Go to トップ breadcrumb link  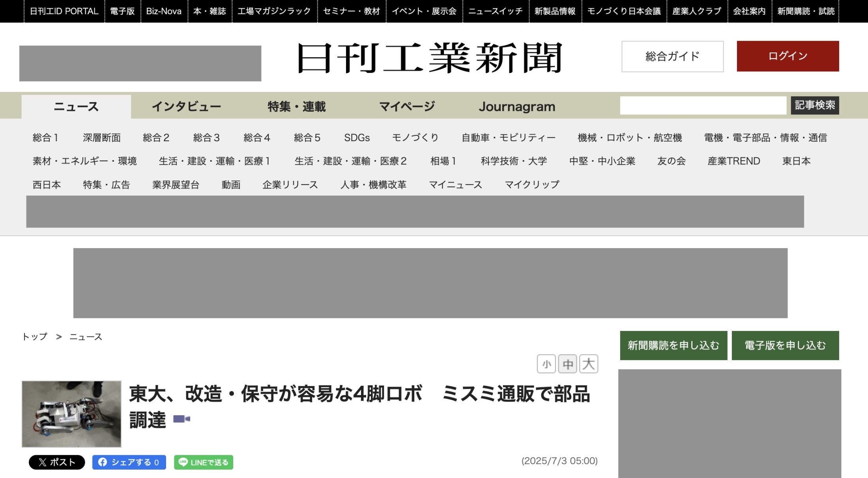click(35, 337)
